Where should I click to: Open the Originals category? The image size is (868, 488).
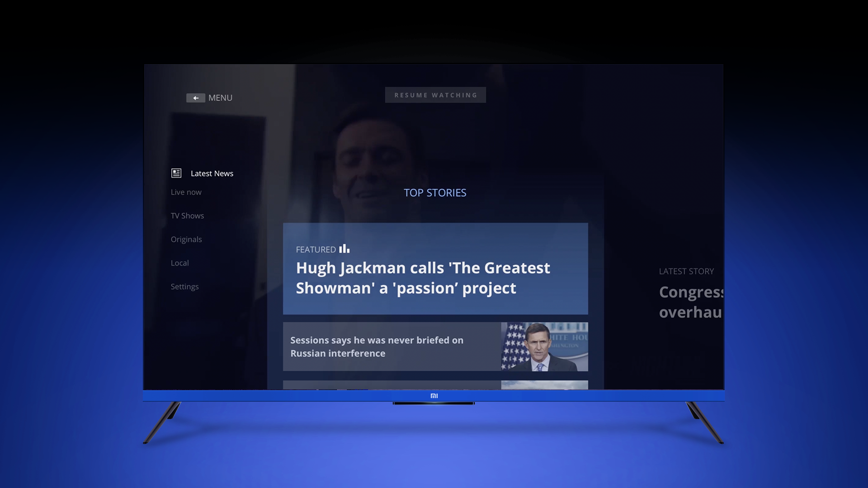pos(186,239)
